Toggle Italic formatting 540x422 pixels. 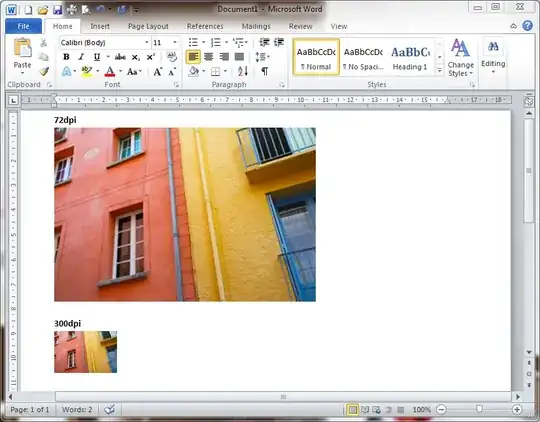pos(81,57)
